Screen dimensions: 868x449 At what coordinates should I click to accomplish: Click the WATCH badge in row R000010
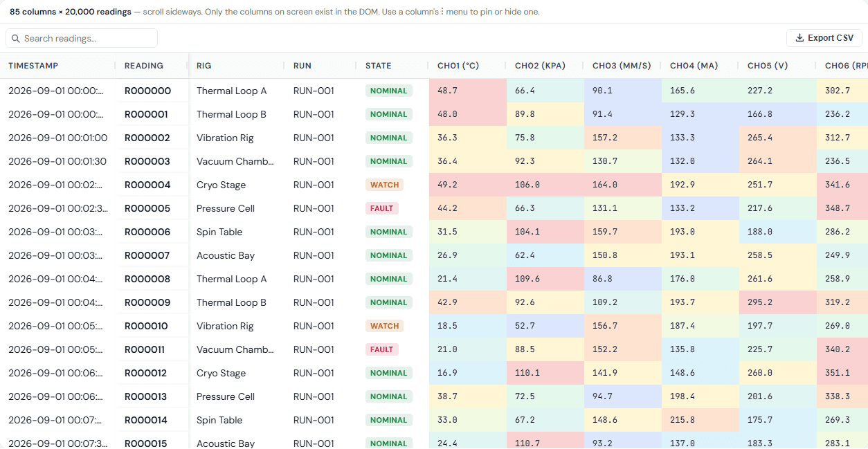click(385, 326)
